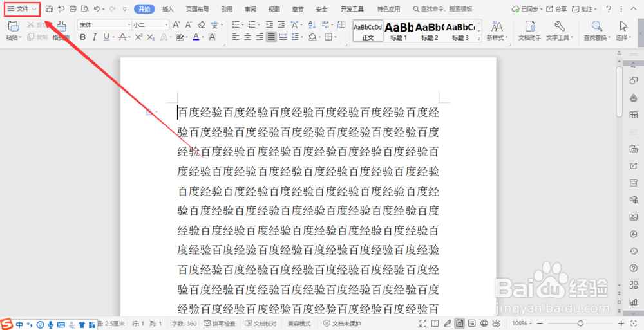Click the Sort A-Z icon
The width and height of the screenshot is (644, 330).
[x=312, y=24]
